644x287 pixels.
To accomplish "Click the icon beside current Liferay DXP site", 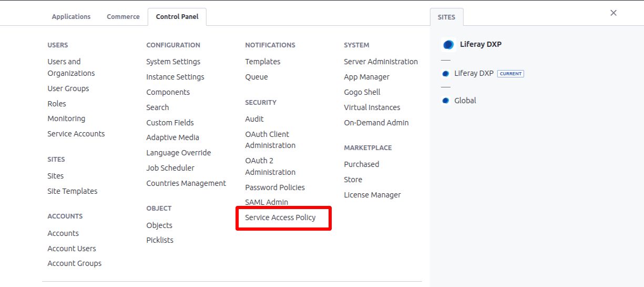I will click(x=446, y=74).
